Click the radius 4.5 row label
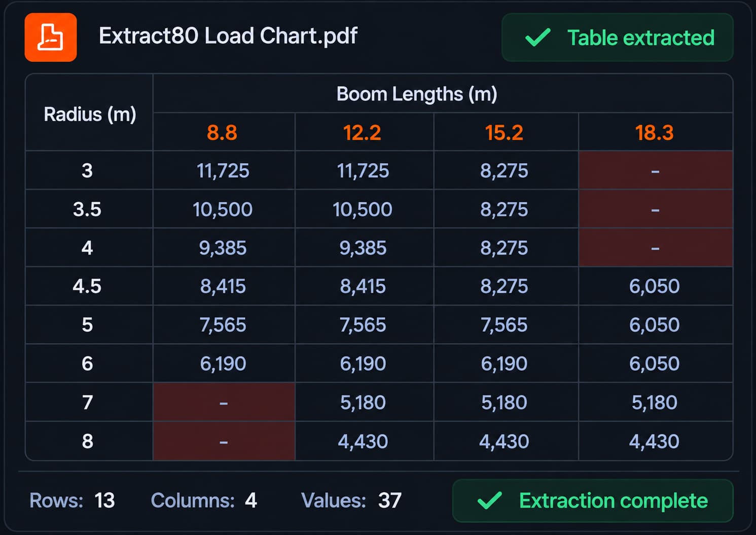The height and width of the screenshot is (535, 756). coord(87,287)
